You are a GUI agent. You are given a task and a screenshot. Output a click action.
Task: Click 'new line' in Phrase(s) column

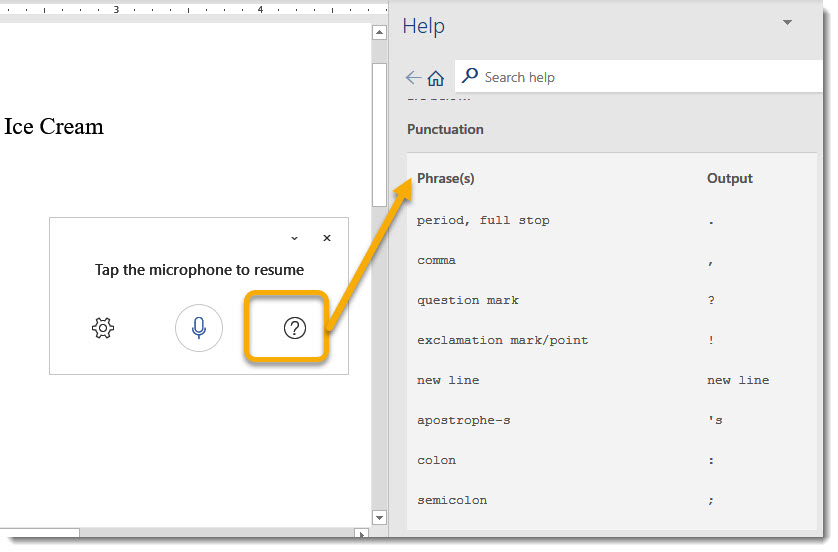click(448, 380)
